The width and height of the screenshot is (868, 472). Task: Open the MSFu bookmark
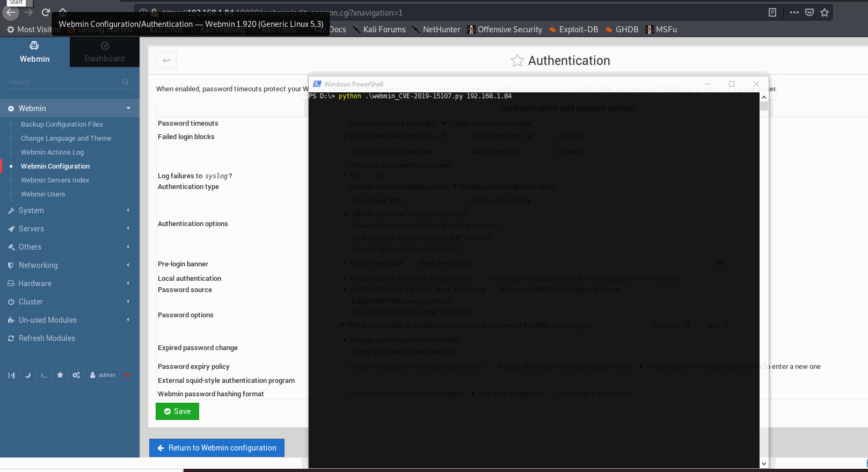[x=661, y=30]
